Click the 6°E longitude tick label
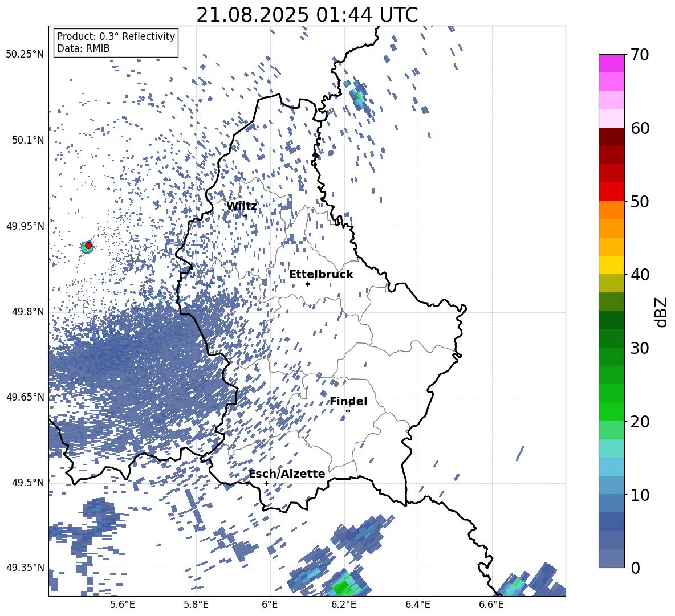 pos(270,605)
